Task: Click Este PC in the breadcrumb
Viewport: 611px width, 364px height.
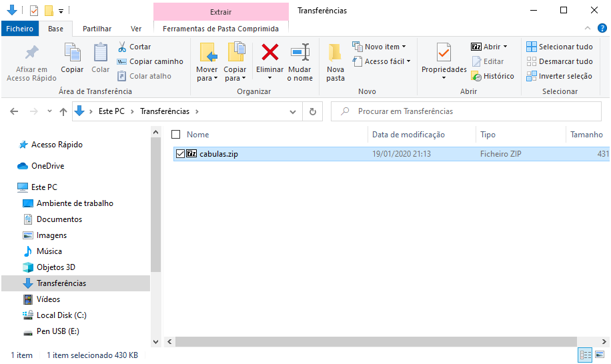Action: pyautogui.click(x=111, y=111)
